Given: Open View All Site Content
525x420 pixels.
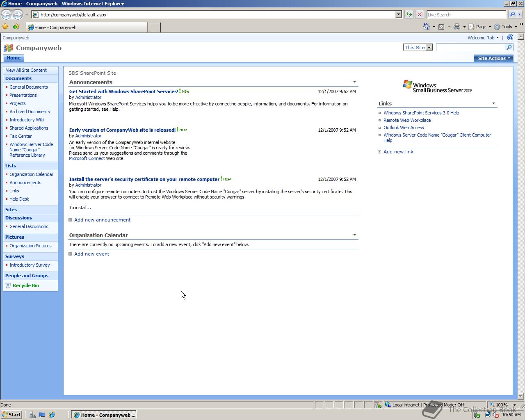Looking at the screenshot, I should tap(26, 70).
